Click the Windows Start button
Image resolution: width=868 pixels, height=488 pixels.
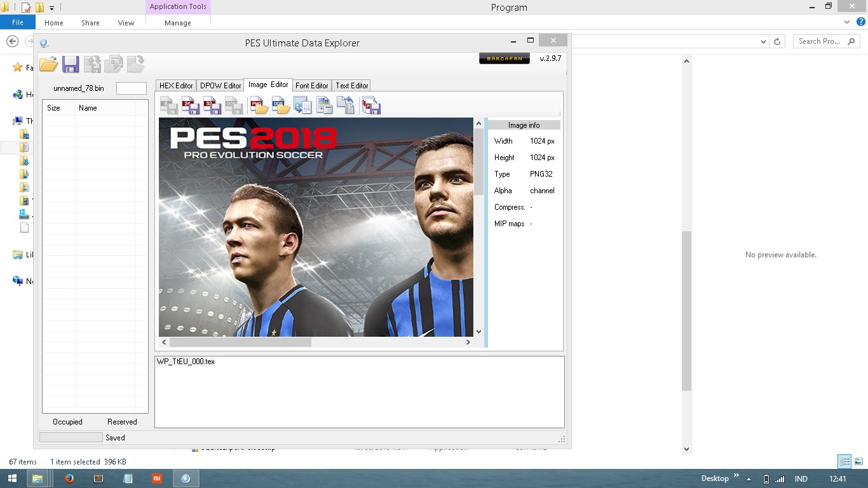[x=12, y=478]
